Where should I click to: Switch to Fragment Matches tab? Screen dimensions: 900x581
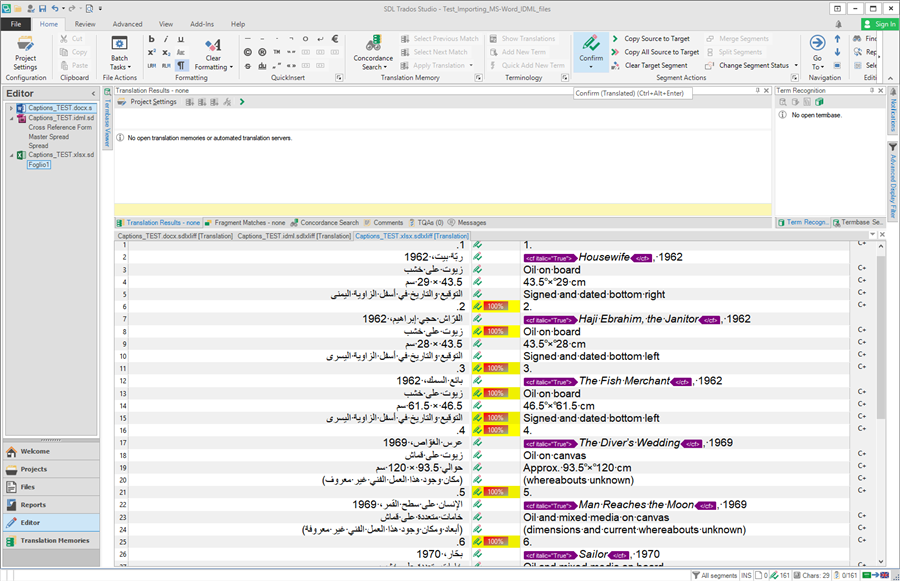(245, 223)
